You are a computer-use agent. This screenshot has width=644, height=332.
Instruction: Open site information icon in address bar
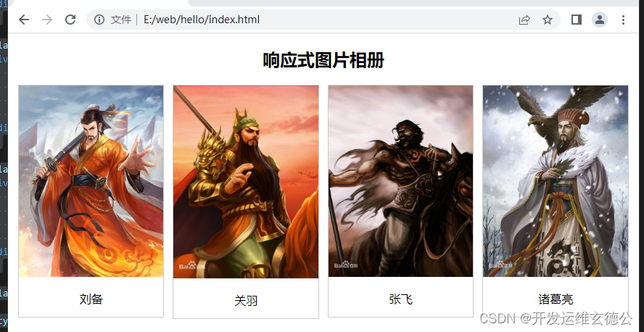[x=99, y=20]
